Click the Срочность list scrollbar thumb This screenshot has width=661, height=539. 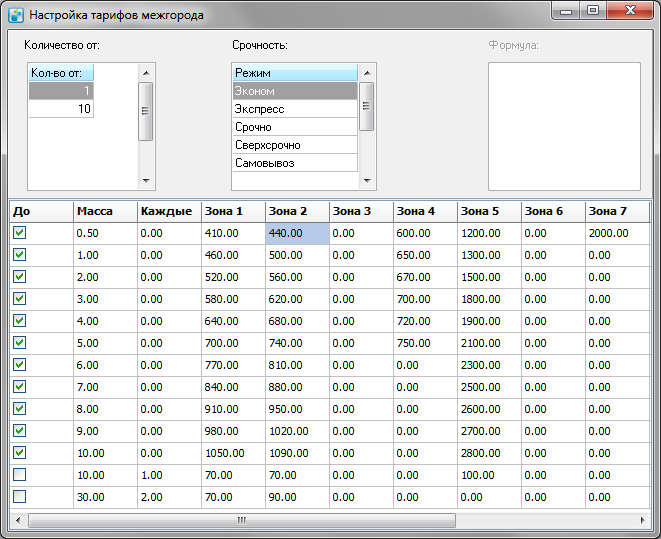coord(366,106)
